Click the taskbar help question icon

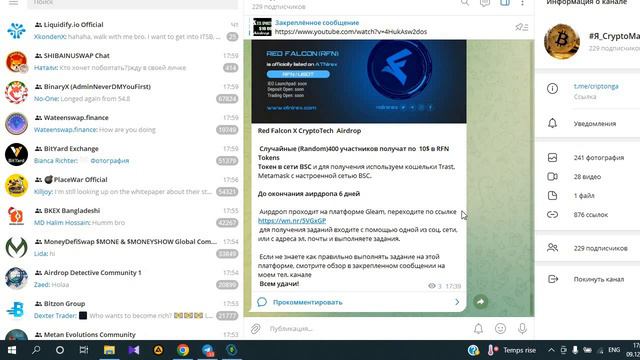473,350
